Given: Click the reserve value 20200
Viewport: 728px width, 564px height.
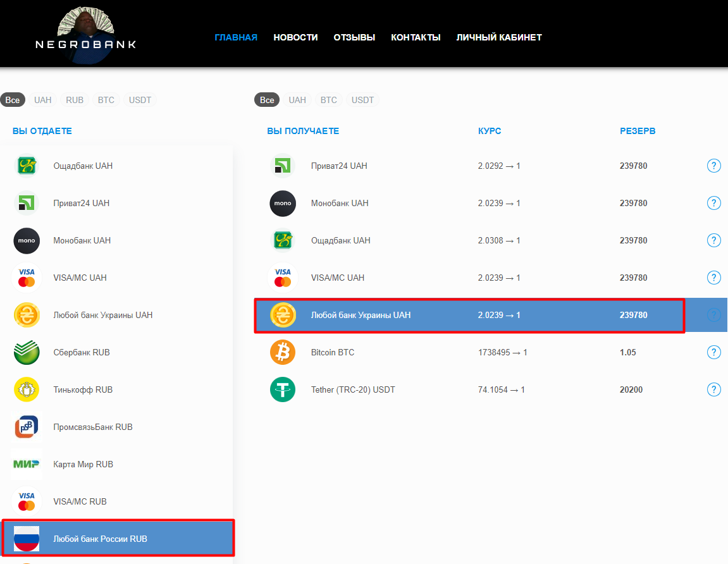Looking at the screenshot, I should [x=631, y=389].
